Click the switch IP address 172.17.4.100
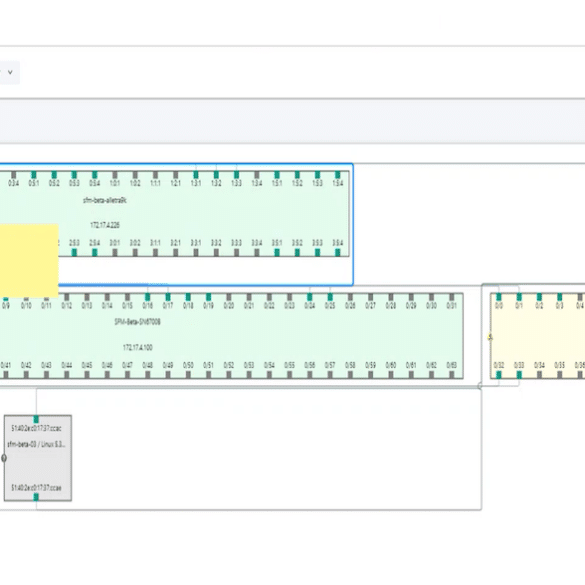Screen dimensions: 585x585 [138, 347]
